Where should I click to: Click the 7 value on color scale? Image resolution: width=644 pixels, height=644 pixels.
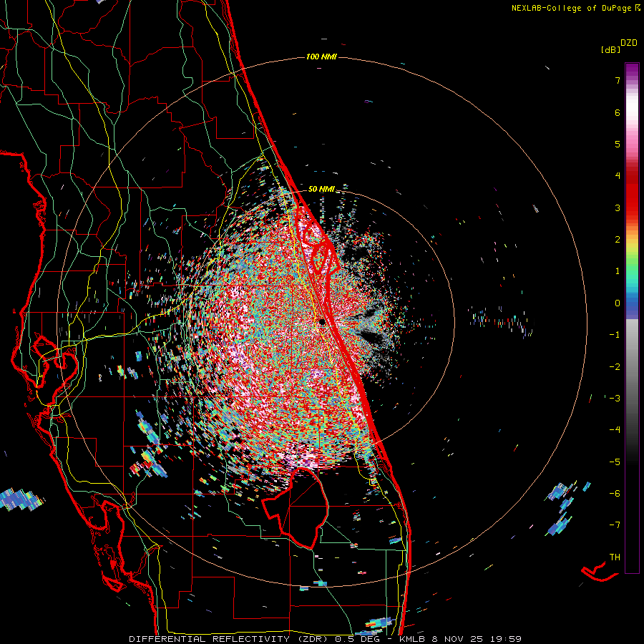(x=618, y=80)
